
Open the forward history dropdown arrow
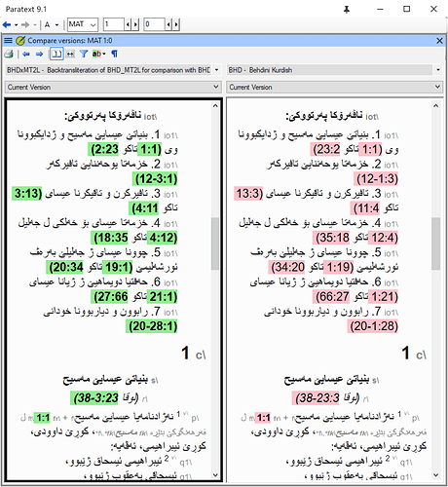(34, 24)
